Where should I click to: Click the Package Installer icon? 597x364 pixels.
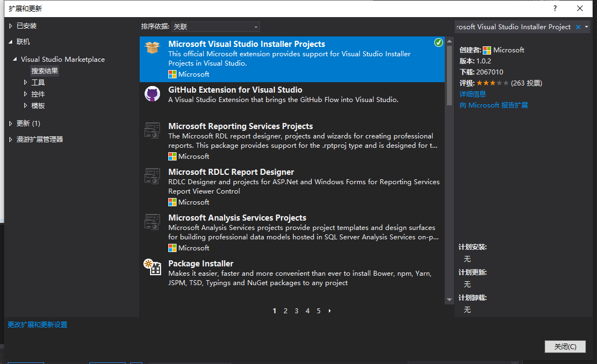[x=152, y=267]
